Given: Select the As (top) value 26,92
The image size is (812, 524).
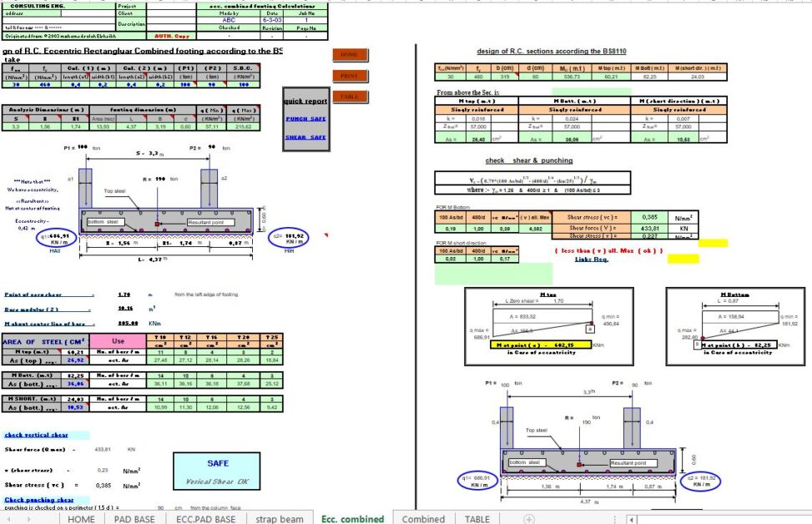Looking at the screenshot, I should pos(76,360).
